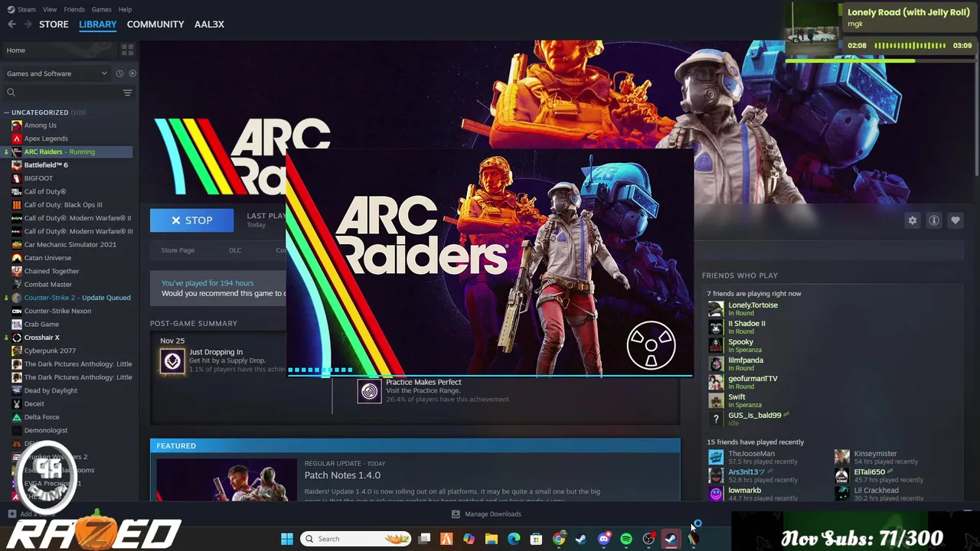Open Discord from taskbar
The width and height of the screenshot is (980, 551).
[603, 539]
